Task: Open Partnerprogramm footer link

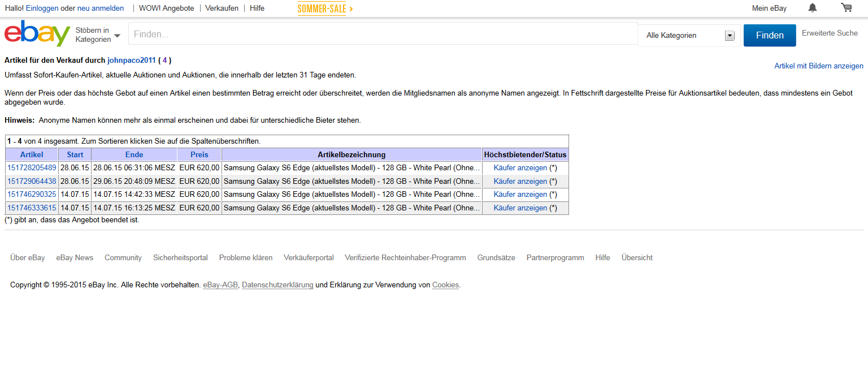Action: [x=555, y=258]
